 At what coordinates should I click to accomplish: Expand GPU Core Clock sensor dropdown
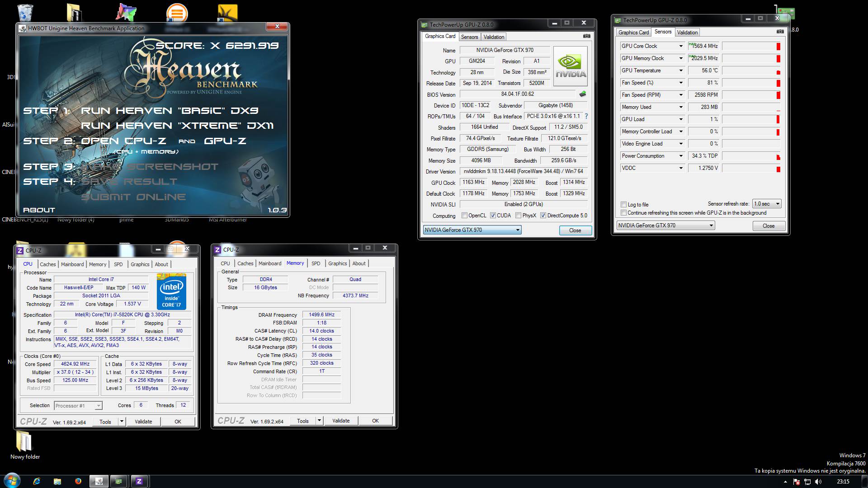point(681,46)
